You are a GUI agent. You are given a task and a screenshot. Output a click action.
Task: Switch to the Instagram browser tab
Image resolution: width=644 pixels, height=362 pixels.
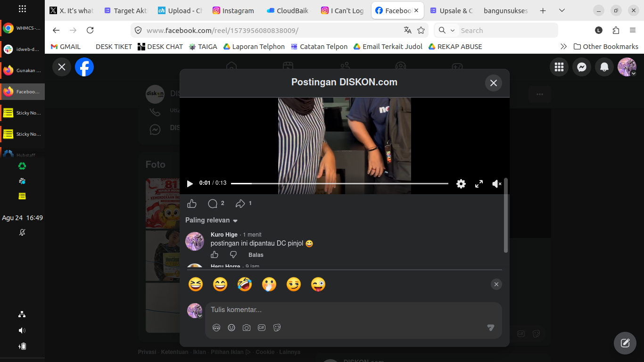click(233, 10)
